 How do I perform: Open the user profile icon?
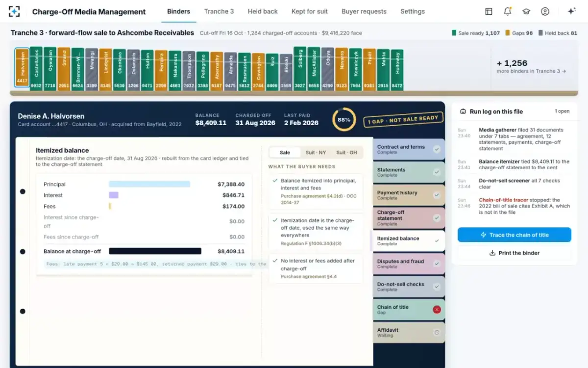pos(545,11)
